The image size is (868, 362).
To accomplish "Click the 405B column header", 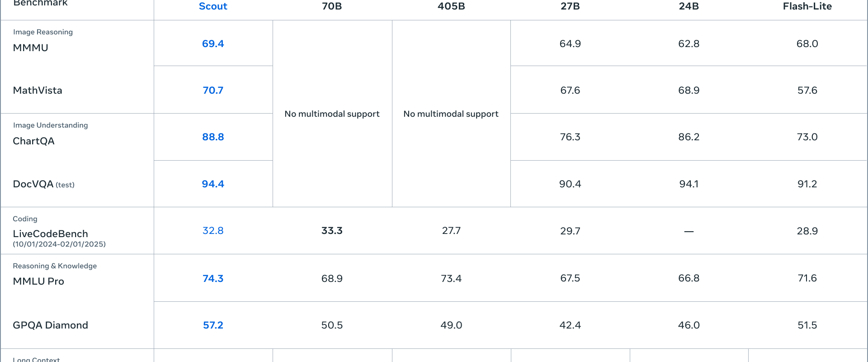I will (x=451, y=6).
